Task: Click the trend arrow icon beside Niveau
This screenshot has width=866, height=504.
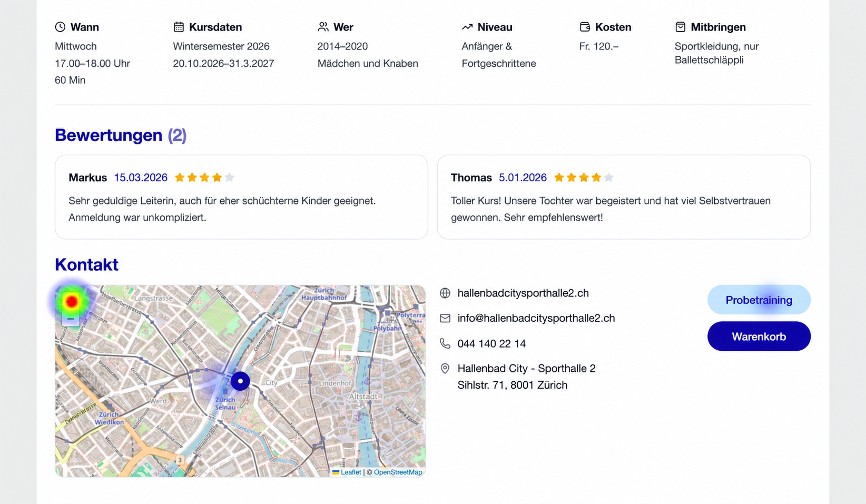Action: 467,27
